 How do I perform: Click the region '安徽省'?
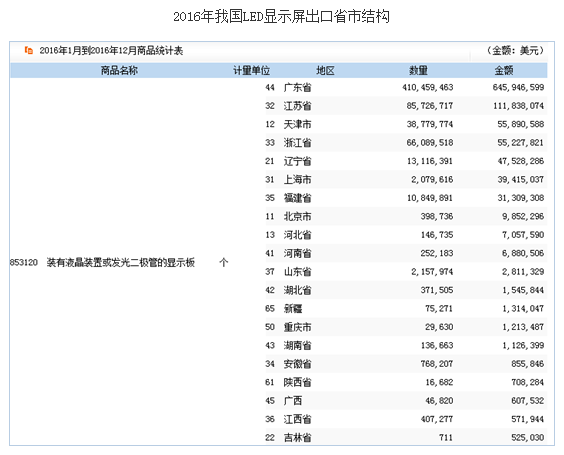(x=297, y=364)
